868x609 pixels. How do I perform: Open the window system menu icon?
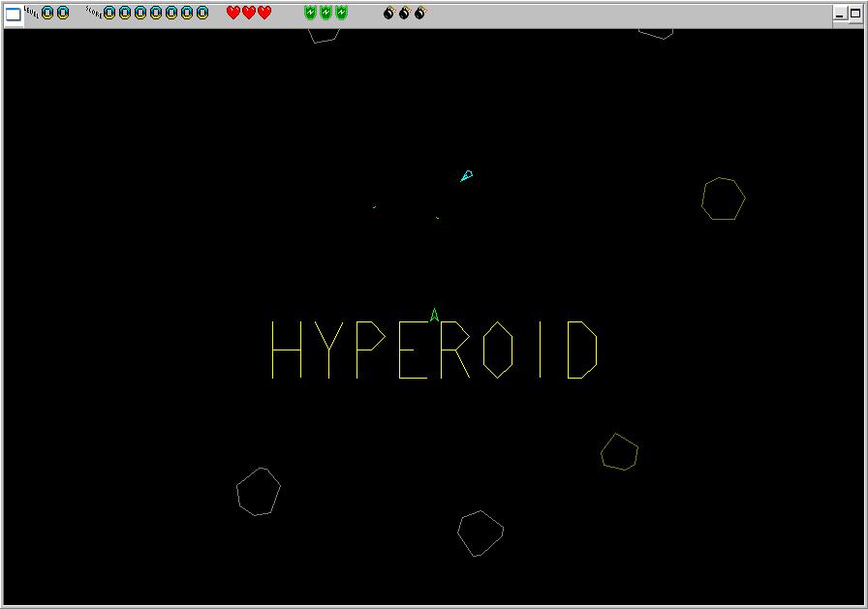(x=14, y=14)
